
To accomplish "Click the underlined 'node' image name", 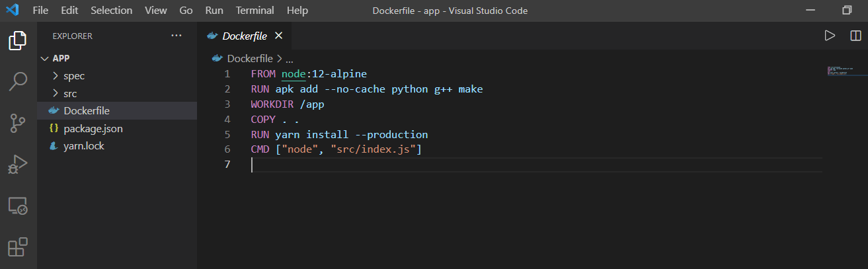I will 293,73.
